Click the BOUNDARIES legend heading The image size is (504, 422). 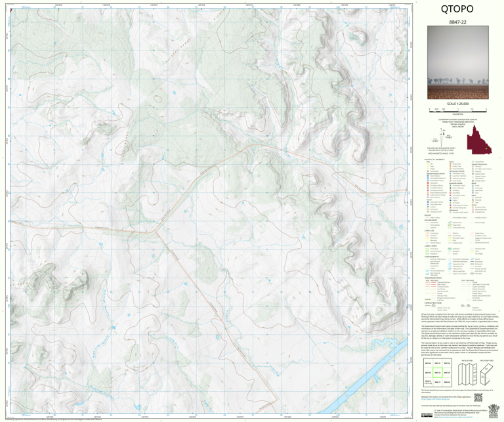pyautogui.click(x=431, y=220)
